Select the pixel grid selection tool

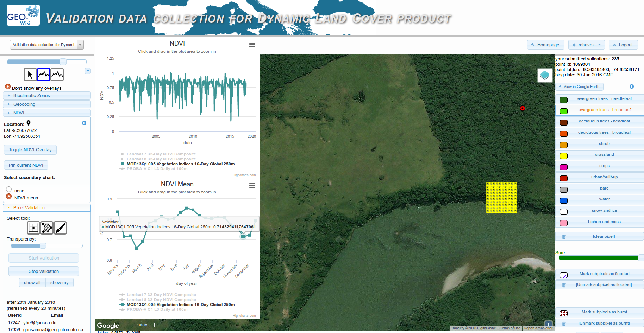pyautogui.click(x=33, y=228)
